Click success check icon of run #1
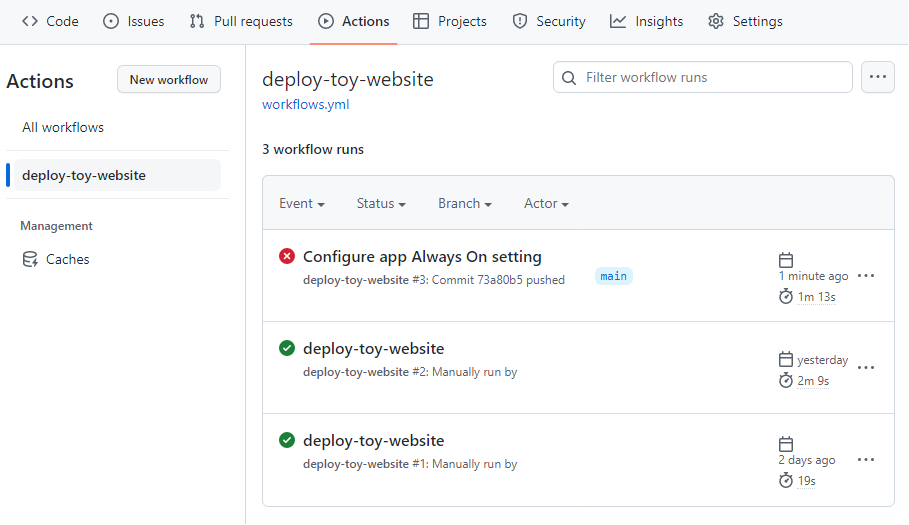 [287, 440]
